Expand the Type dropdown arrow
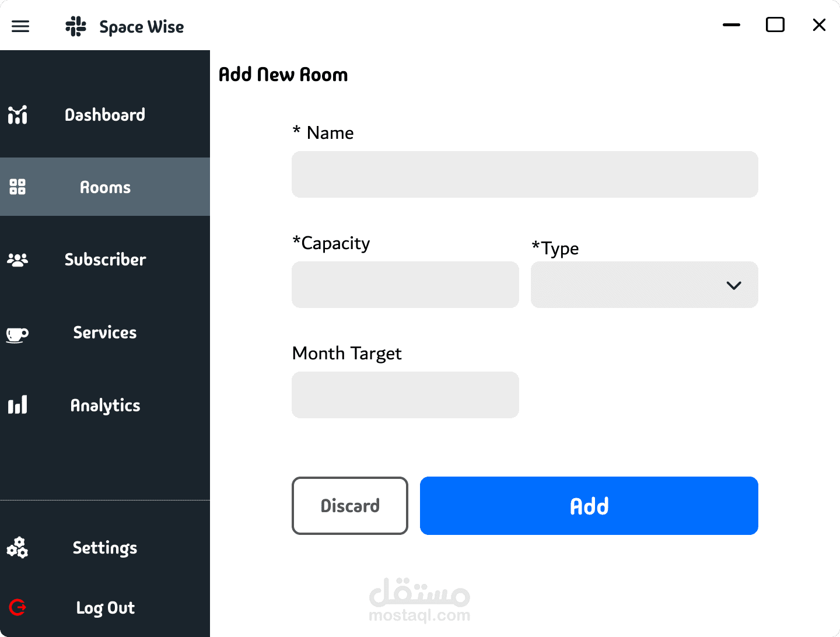The height and width of the screenshot is (637, 840). 734,285
